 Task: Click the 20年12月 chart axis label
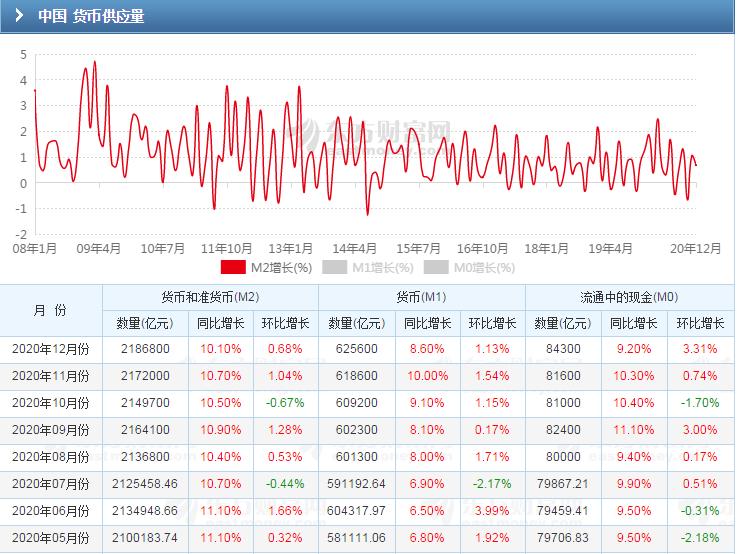[x=696, y=249]
